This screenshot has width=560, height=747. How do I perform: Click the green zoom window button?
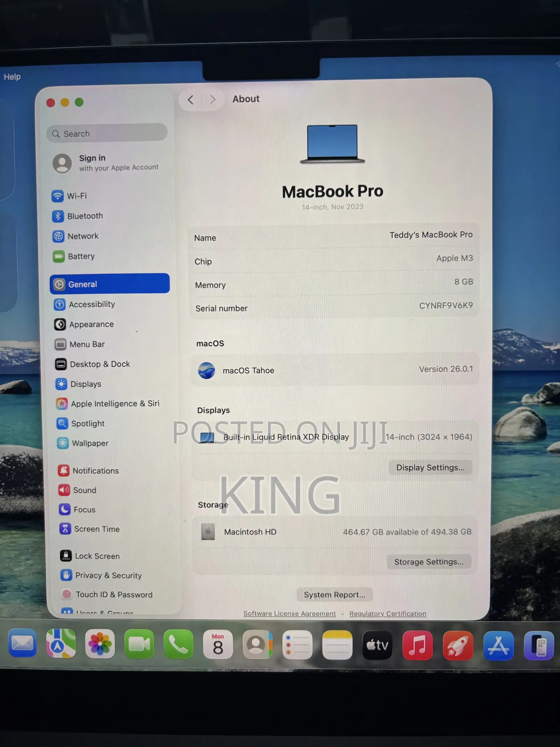click(79, 102)
